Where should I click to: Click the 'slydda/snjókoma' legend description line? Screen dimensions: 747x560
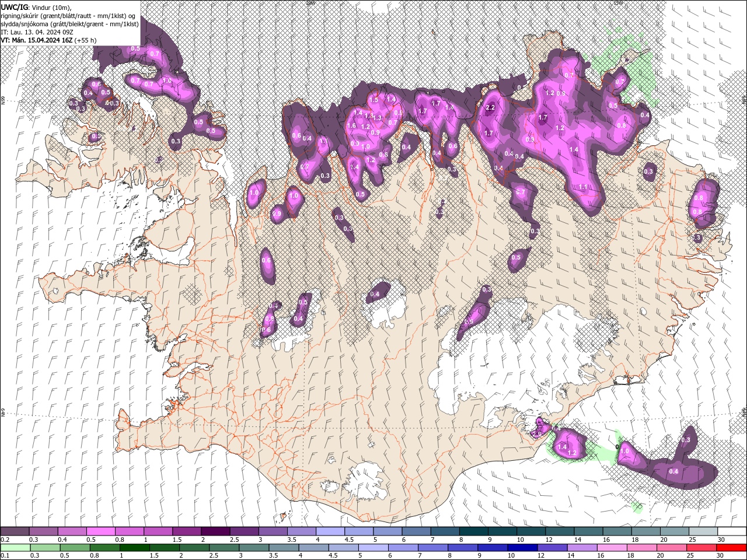pyautogui.click(x=69, y=24)
